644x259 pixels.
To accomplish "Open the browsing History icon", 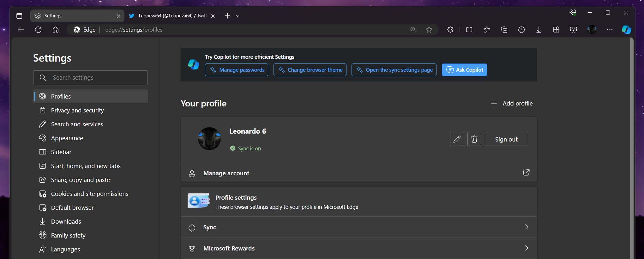I will tap(521, 30).
